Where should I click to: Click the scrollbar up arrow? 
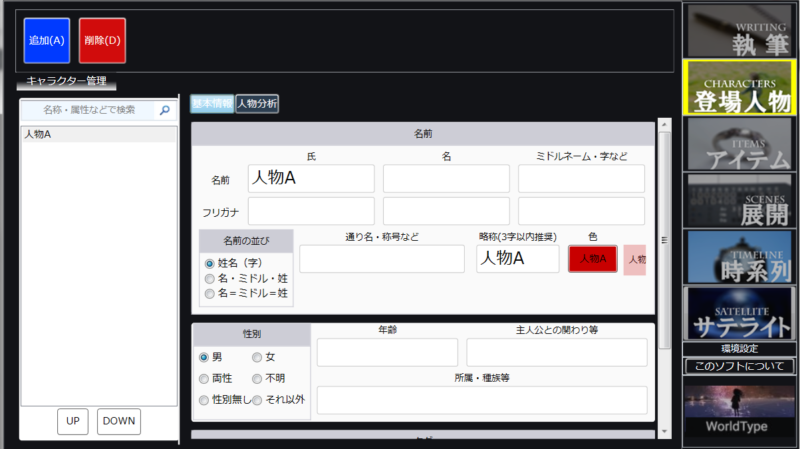(x=664, y=124)
